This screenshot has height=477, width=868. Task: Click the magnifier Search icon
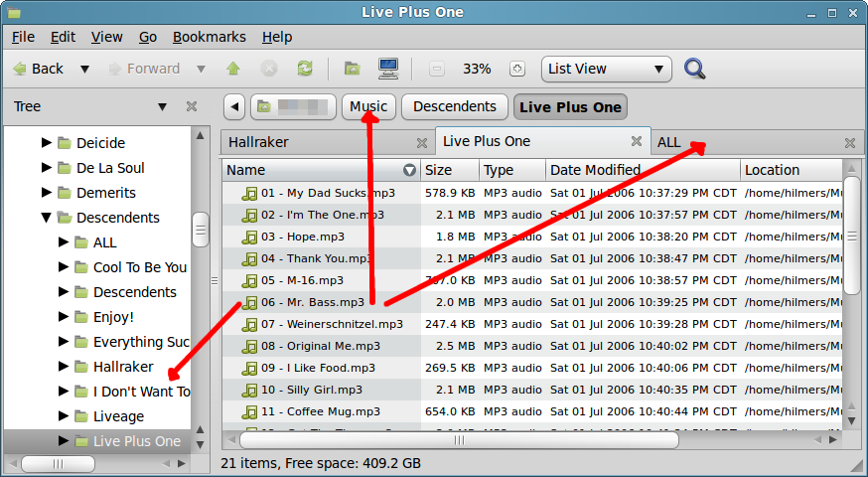[695, 69]
